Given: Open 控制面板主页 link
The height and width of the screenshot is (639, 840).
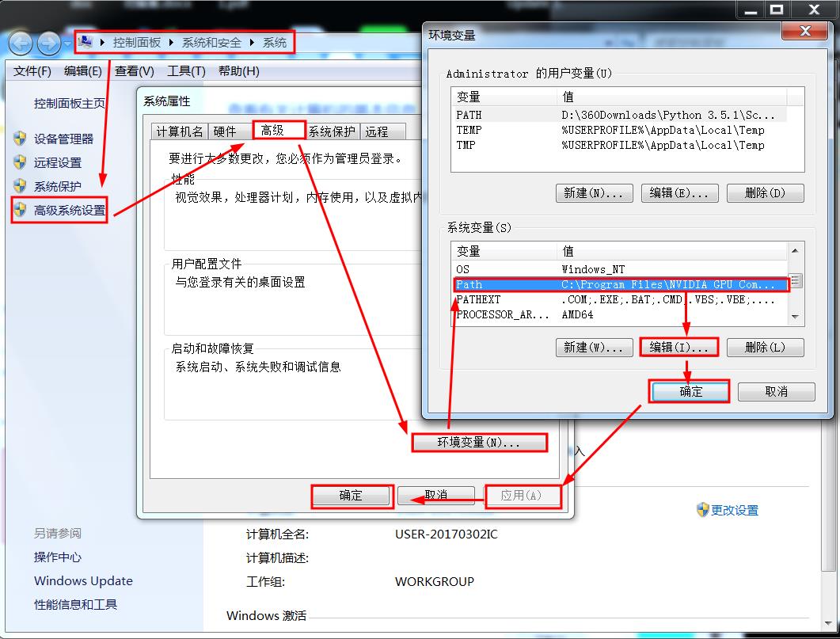Looking at the screenshot, I should 69,104.
